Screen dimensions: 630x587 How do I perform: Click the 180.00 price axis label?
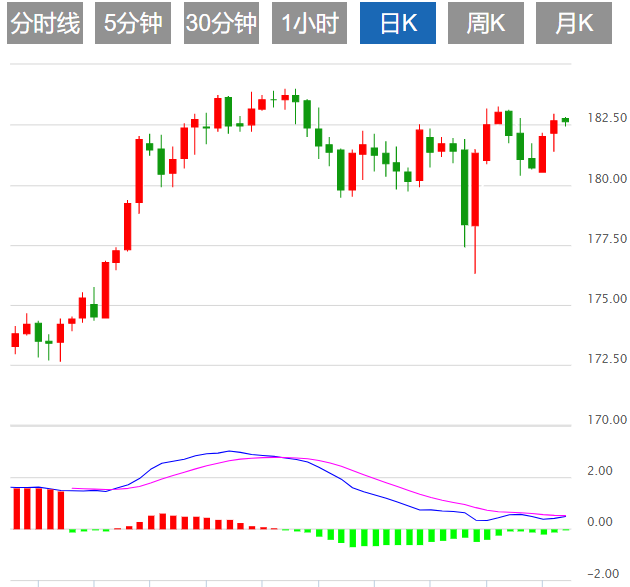607,178
